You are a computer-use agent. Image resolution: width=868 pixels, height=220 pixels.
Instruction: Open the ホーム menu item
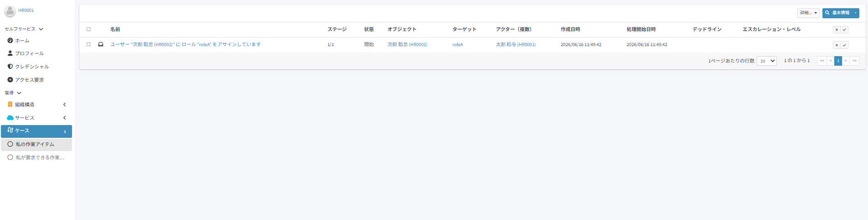point(36,41)
